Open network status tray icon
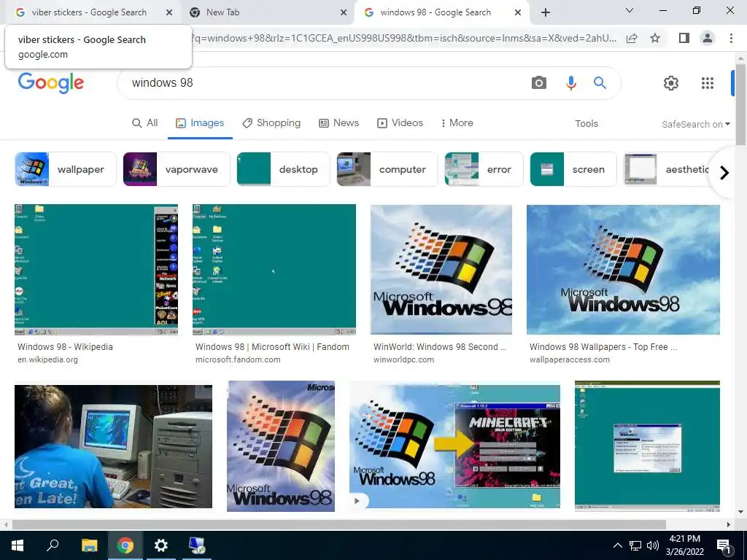This screenshot has height=560, width=747. pyautogui.click(x=635, y=545)
